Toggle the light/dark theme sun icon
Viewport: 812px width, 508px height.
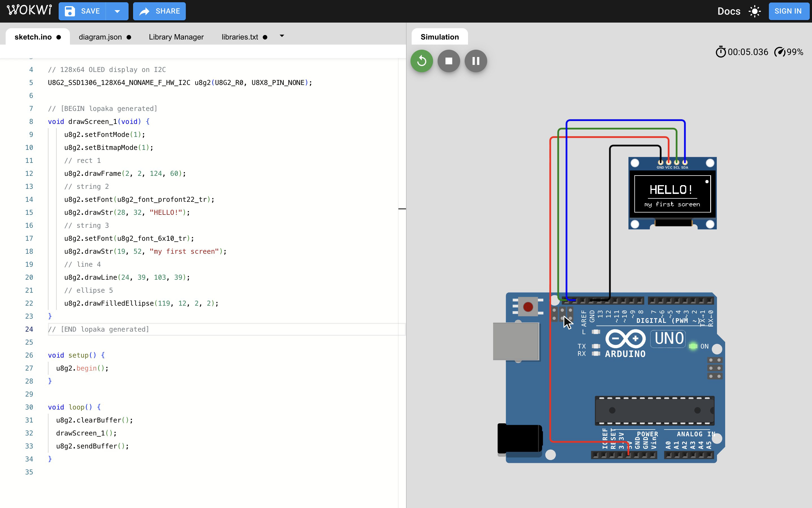click(754, 11)
